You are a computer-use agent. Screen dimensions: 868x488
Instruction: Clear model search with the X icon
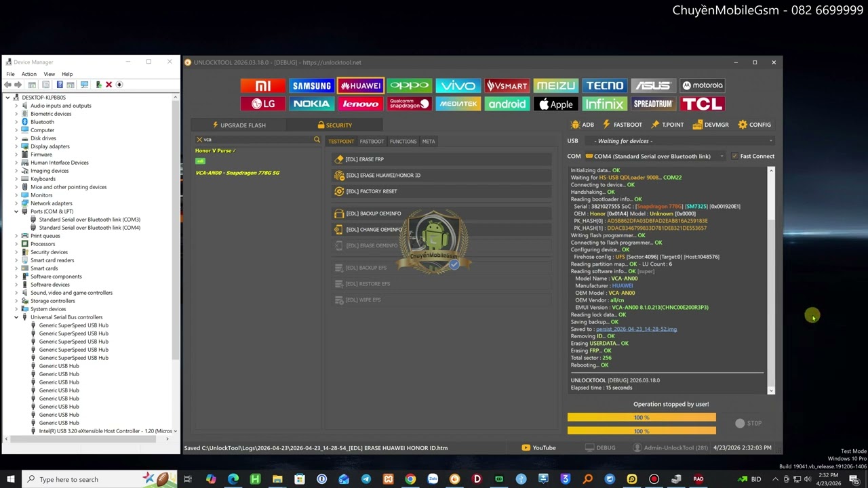click(199, 140)
